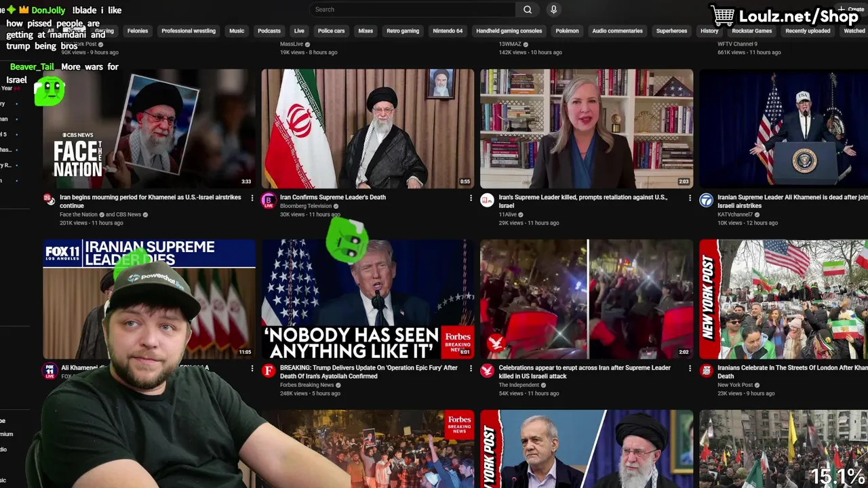Open Bloomberg Television channel avatar

(x=269, y=200)
